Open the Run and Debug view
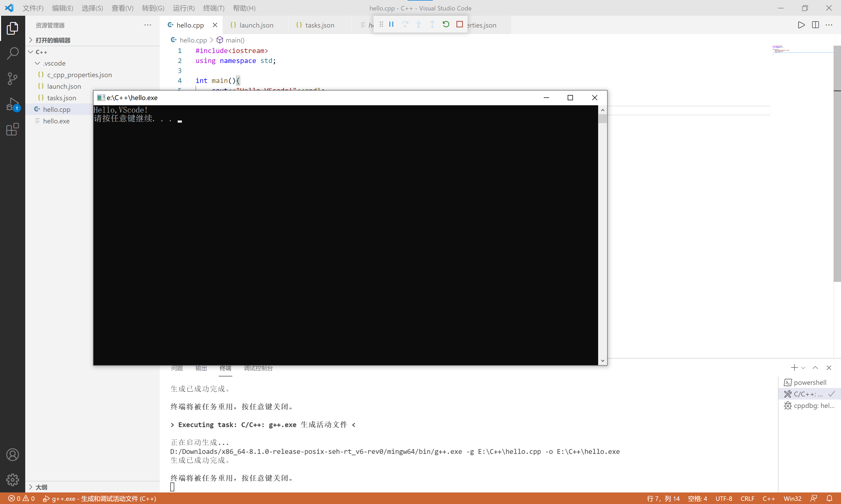841x504 pixels. point(13,104)
